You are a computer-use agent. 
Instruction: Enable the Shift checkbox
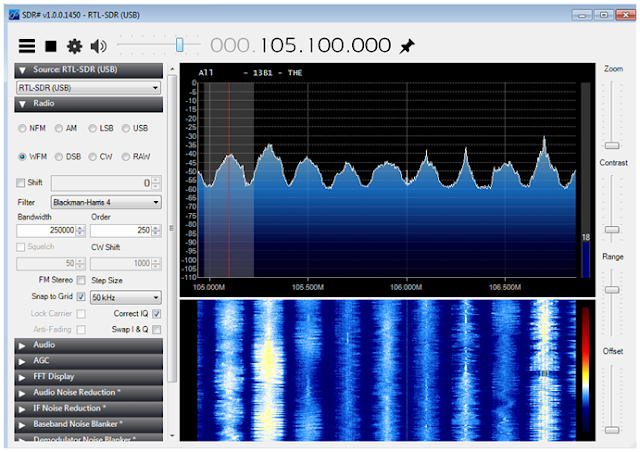coord(22,182)
